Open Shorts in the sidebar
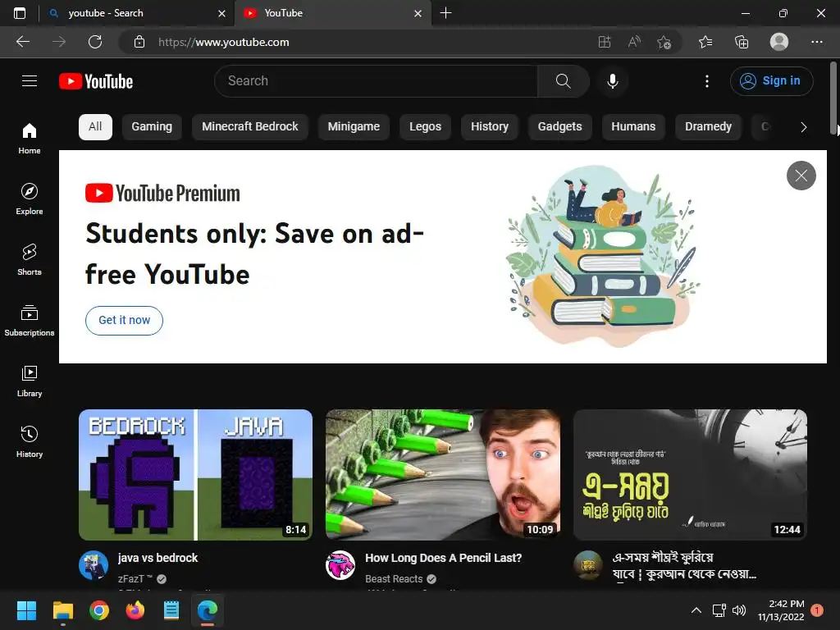The width and height of the screenshot is (840, 630). click(30, 259)
